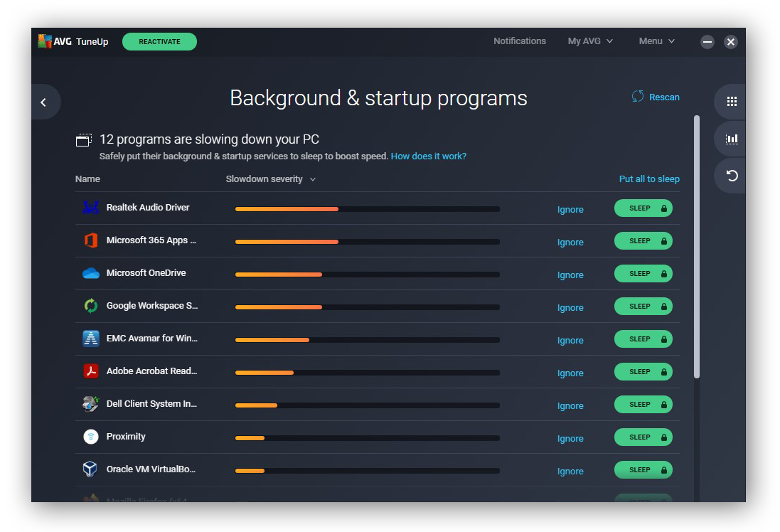The width and height of the screenshot is (780, 532).
Task: Sleep Microsoft OneDrive background service
Action: tap(643, 273)
